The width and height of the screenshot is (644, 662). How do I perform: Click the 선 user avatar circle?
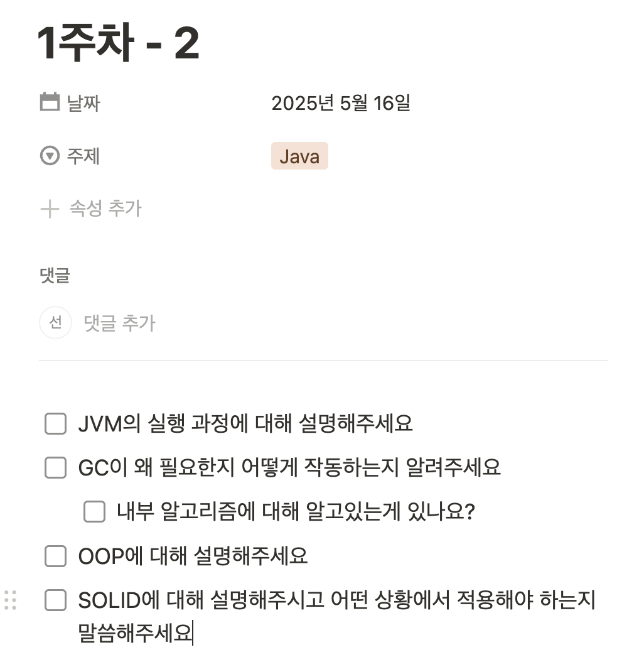pos(55,323)
